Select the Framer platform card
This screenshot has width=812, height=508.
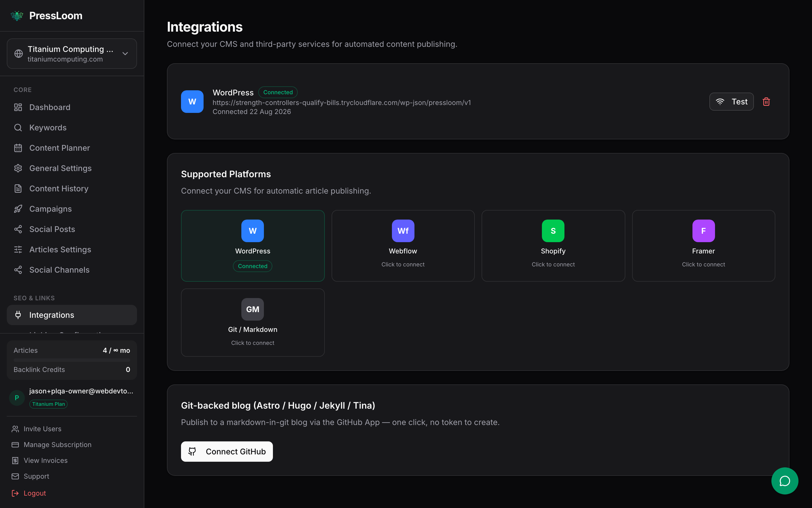pyautogui.click(x=704, y=246)
